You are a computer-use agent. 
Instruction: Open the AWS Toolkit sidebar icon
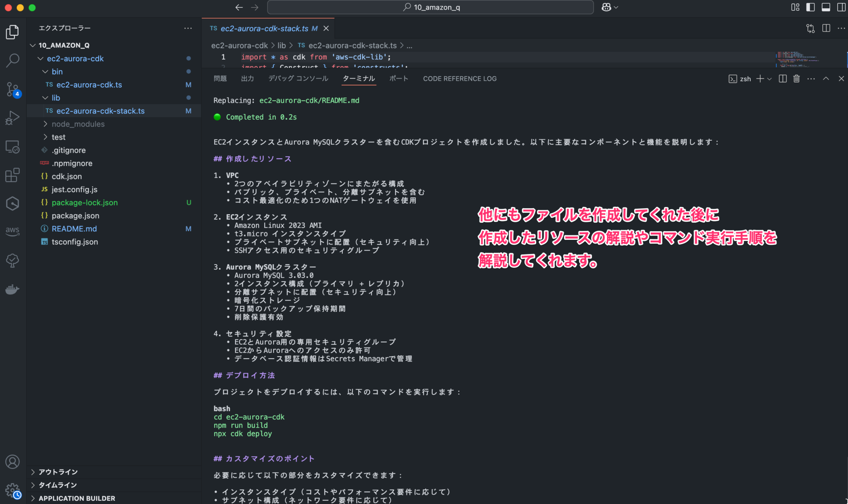(12, 231)
